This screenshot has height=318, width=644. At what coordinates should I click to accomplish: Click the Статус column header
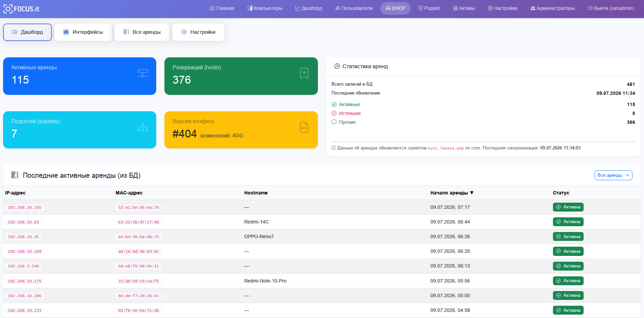561,193
